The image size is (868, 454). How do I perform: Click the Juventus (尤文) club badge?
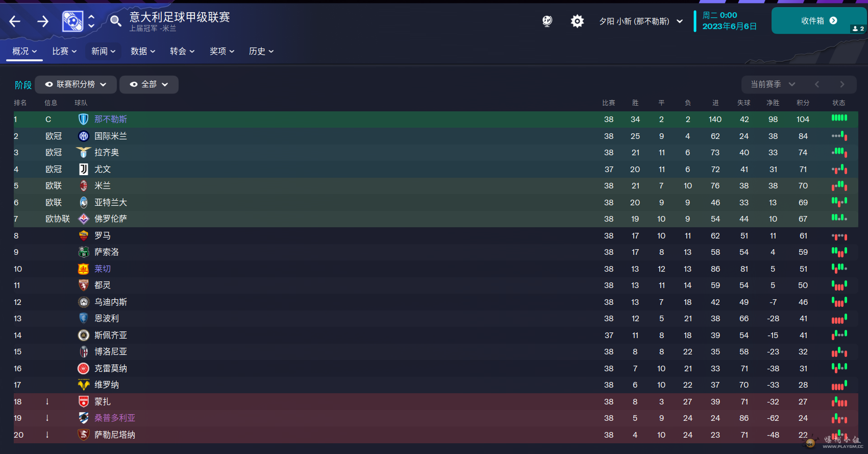pyautogui.click(x=84, y=169)
